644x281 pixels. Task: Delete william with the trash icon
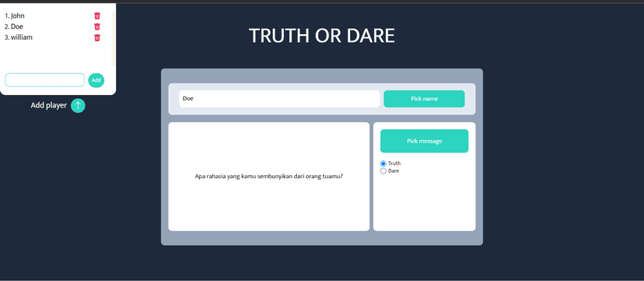point(97,37)
